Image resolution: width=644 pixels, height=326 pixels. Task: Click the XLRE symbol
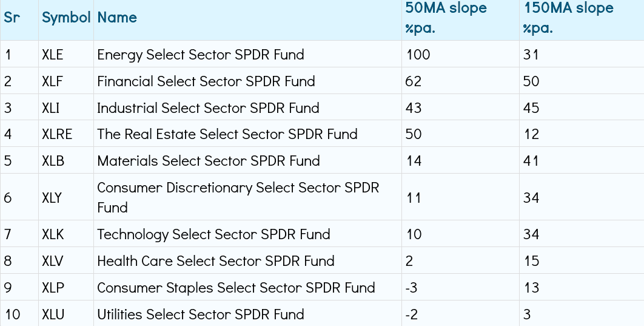pos(57,134)
